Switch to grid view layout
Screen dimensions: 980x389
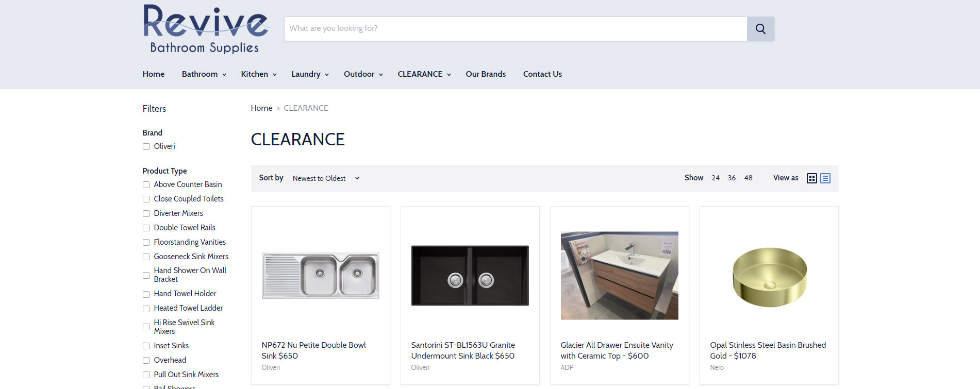pos(811,178)
